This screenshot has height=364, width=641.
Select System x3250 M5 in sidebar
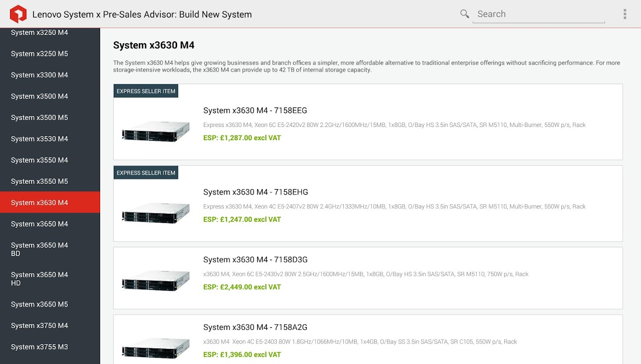point(50,54)
